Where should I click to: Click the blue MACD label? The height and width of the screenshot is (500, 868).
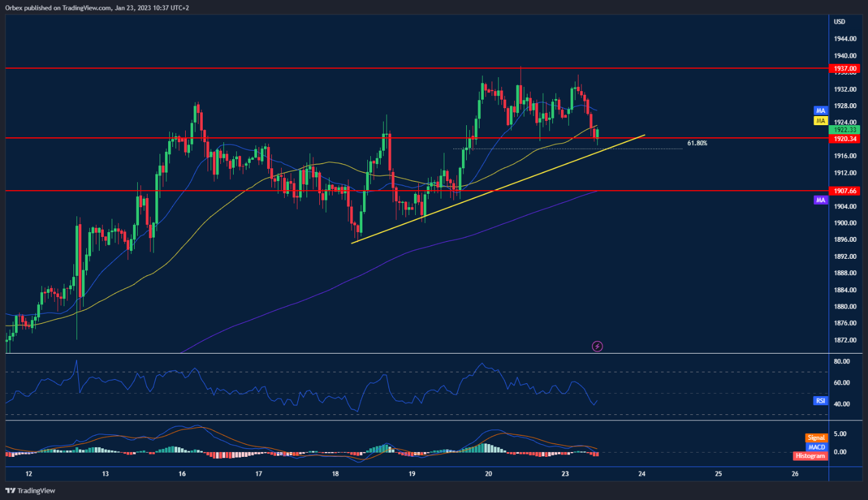click(x=816, y=447)
